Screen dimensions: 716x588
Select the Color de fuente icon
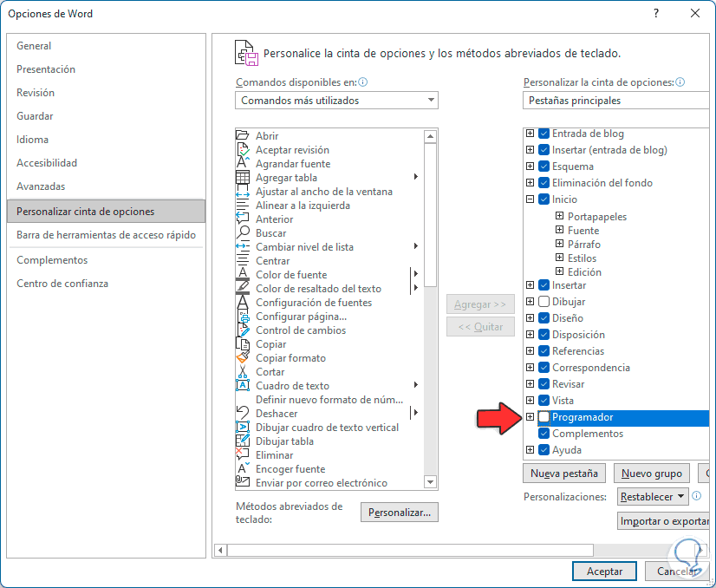tap(243, 274)
